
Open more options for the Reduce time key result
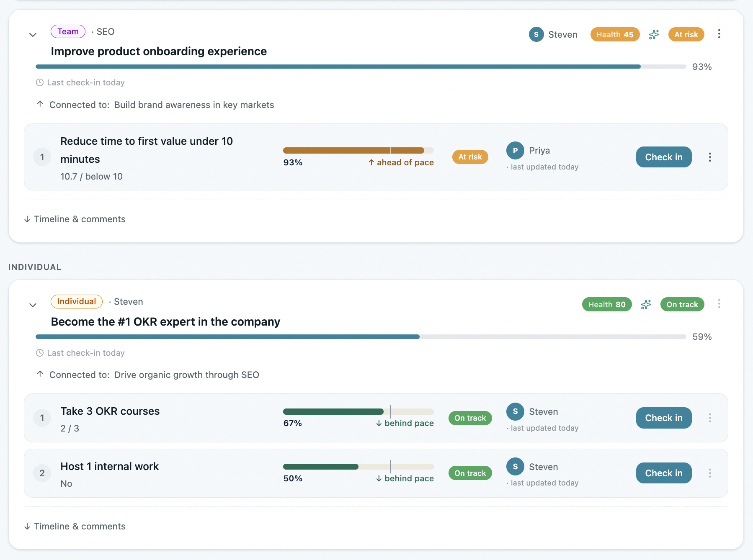pyautogui.click(x=710, y=157)
